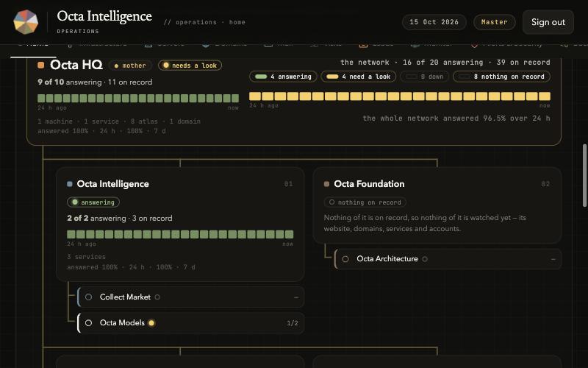Click the 'mother' badge on Octa HQ

click(x=130, y=66)
